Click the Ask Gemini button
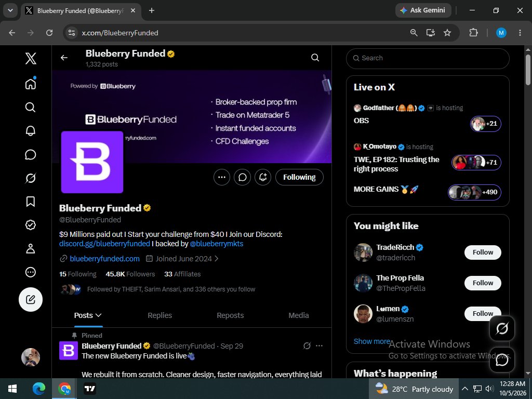 point(423,10)
